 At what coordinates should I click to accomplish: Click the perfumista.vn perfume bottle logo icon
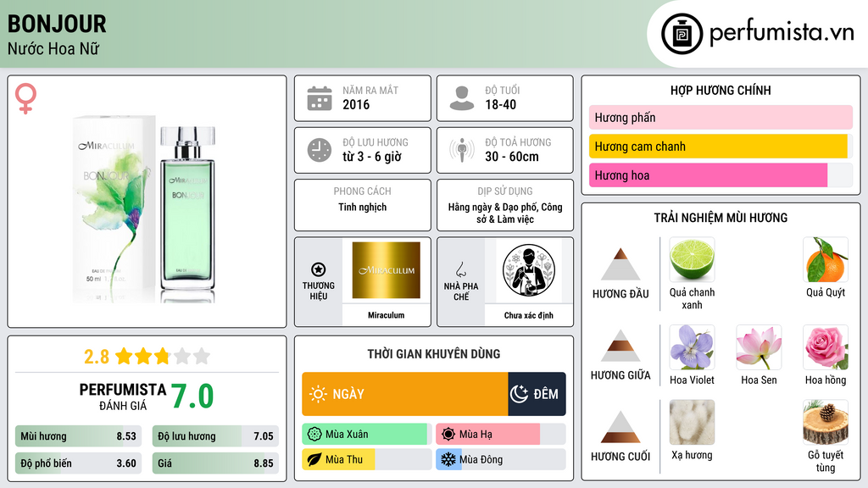coord(682,34)
